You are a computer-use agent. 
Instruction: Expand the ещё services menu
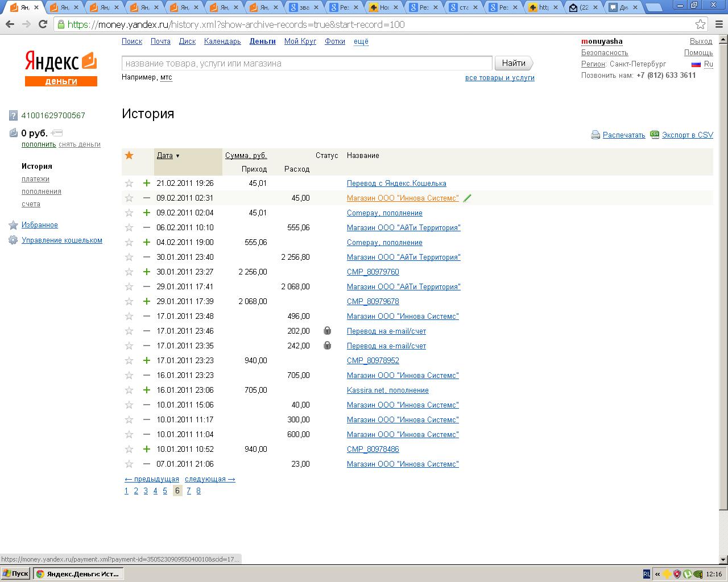(361, 41)
